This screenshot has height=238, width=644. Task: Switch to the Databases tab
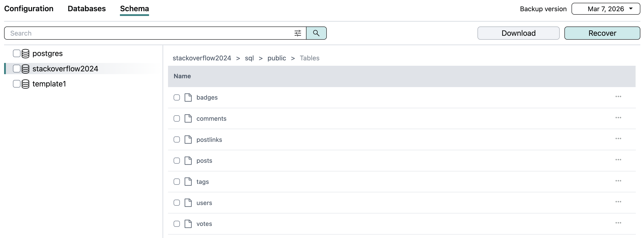(86, 9)
